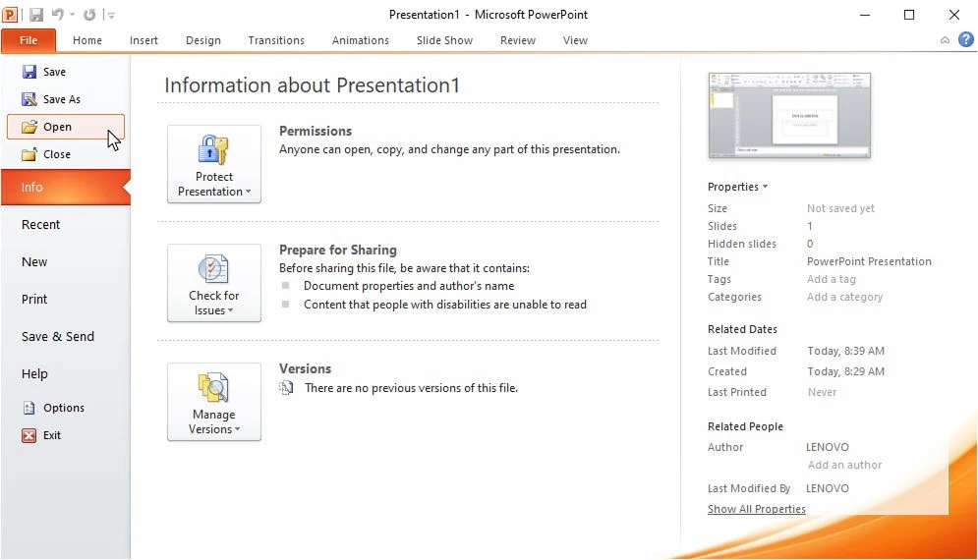Viewport: 978px width, 560px height.
Task: Click the File ribbon tab
Action: [29, 40]
